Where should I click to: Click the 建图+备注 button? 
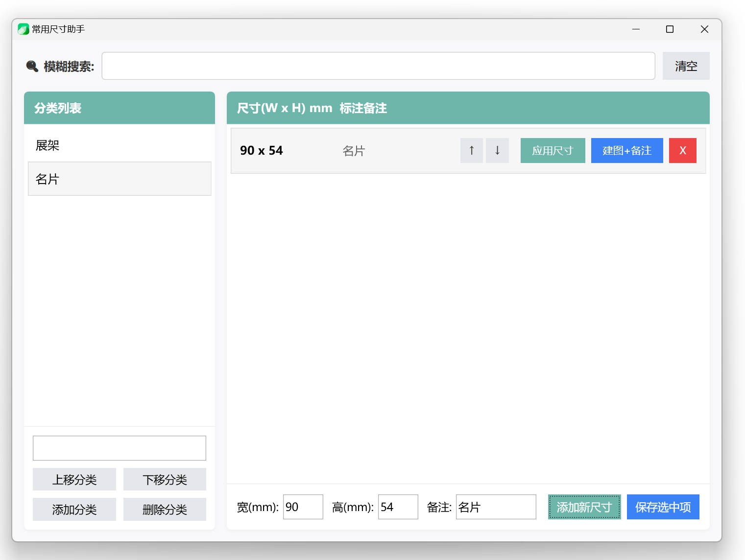pyautogui.click(x=627, y=150)
